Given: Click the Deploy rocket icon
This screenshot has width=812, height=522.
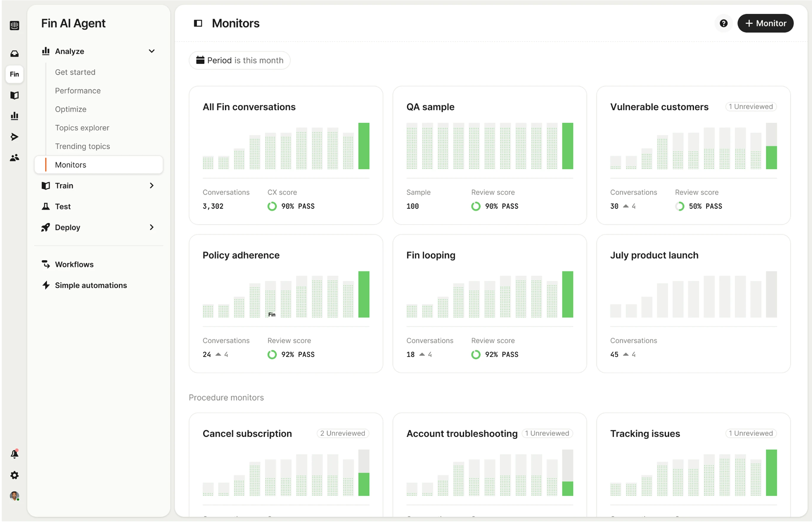Looking at the screenshot, I should pos(46,227).
